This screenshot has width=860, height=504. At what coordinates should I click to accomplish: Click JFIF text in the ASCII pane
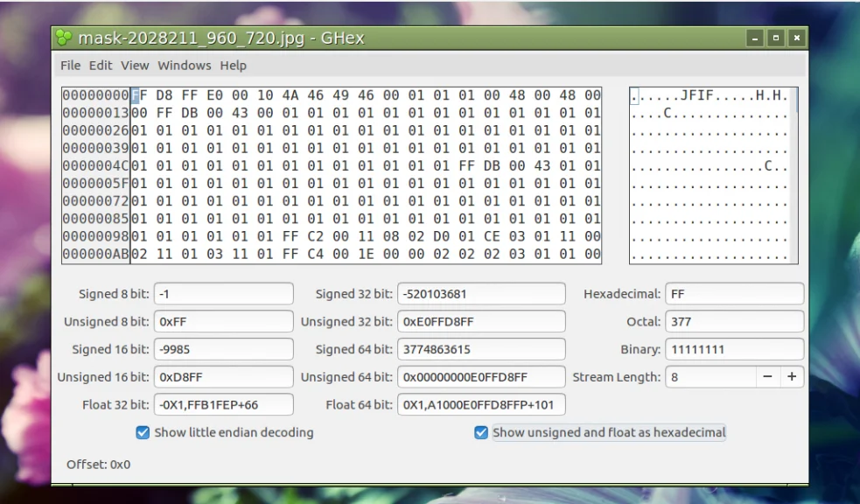click(697, 95)
